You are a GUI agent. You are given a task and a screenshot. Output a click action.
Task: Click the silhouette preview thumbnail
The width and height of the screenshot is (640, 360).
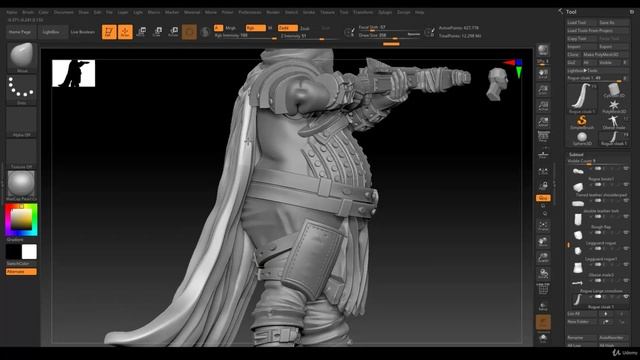pos(73,73)
